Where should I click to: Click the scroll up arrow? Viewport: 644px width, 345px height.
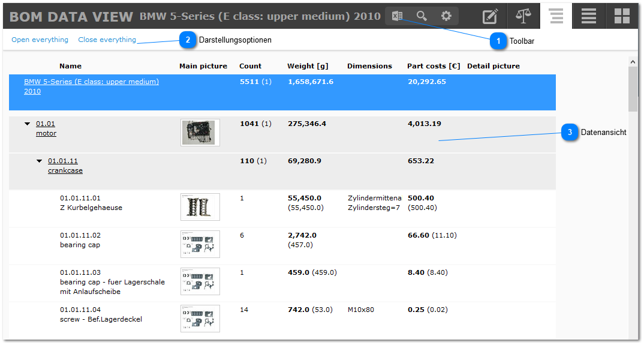tap(633, 62)
